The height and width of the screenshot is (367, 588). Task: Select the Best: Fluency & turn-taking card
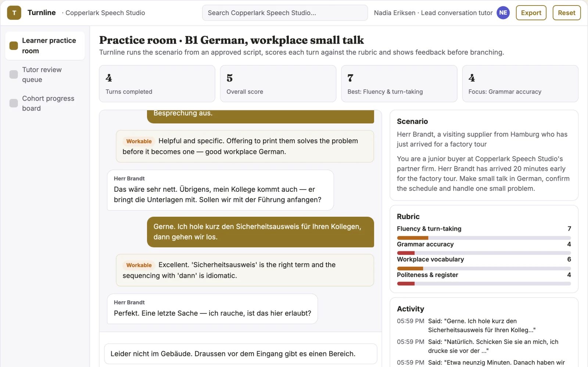click(x=399, y=84)
